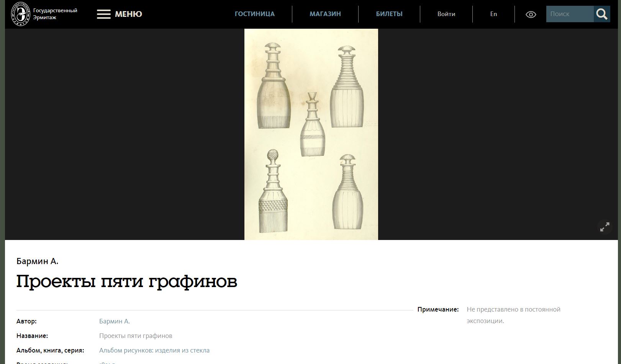This screenshot has width=621, height=364.
Task: Toggle the accessibility eye icon
Action: (x=531, y=15)
